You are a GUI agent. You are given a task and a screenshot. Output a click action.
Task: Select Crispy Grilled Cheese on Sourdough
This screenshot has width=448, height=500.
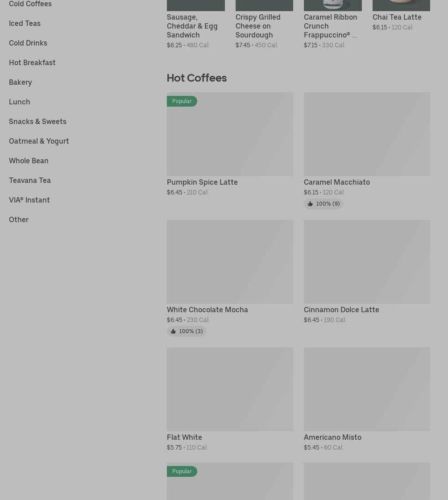258,26
